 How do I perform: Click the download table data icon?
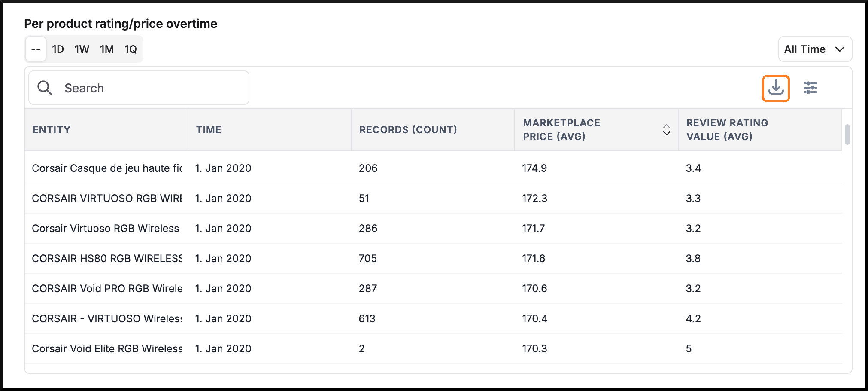coord(776,88)
